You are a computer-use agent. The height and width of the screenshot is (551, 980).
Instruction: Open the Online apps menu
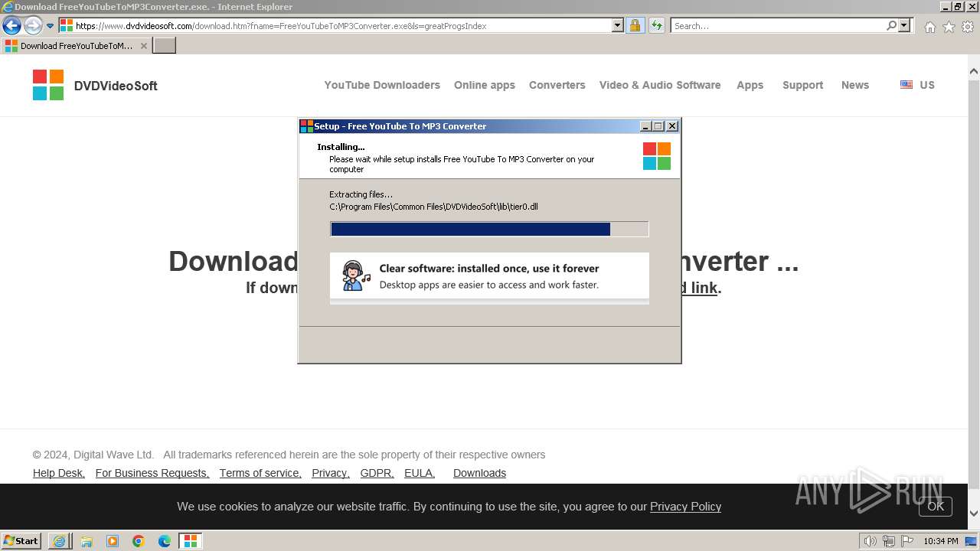click(485, 85)
